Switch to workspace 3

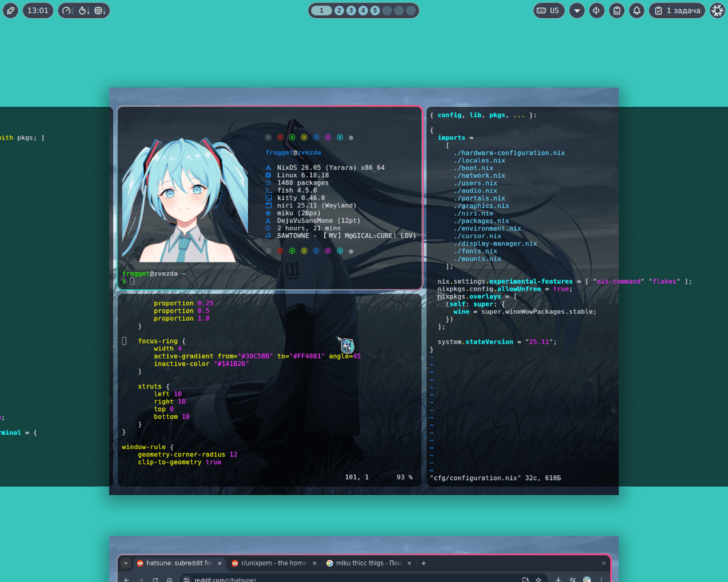[351, 10]
